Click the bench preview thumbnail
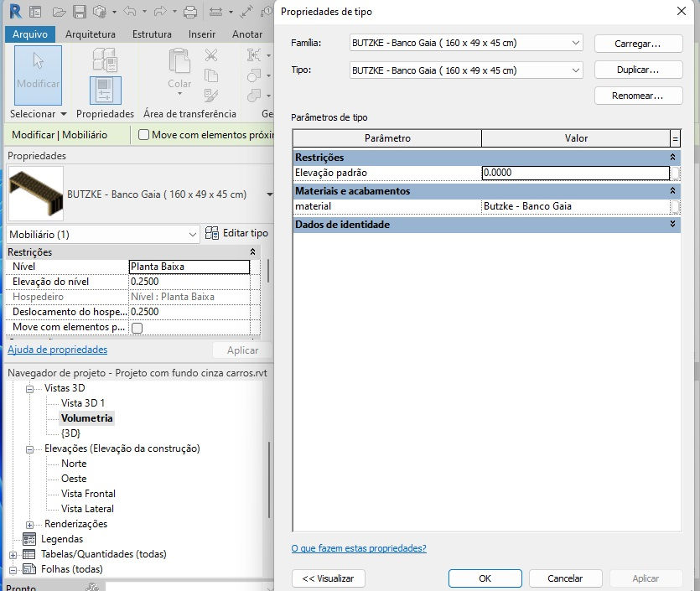Screen dimensions: 700x591 coord(36,194)
